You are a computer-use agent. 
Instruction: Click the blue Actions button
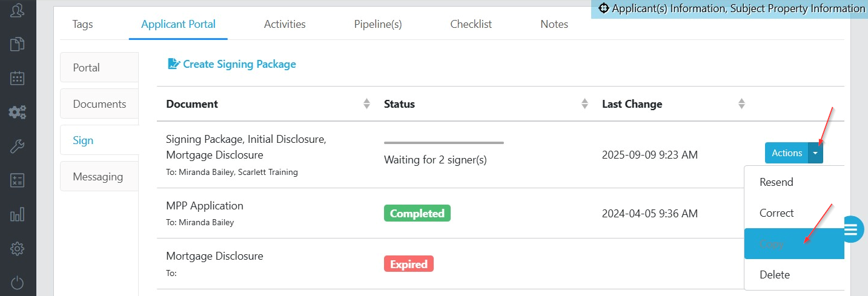786,153
